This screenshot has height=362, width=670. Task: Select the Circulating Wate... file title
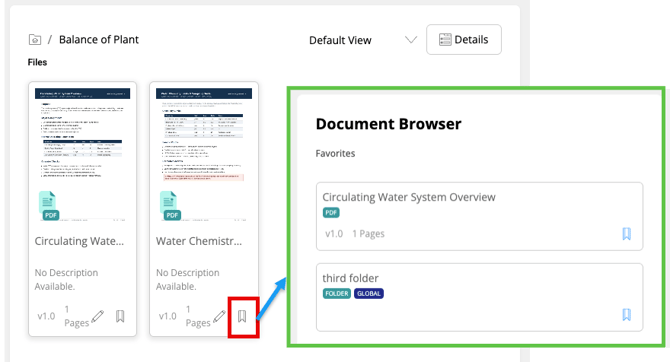(x=79, y=241)
